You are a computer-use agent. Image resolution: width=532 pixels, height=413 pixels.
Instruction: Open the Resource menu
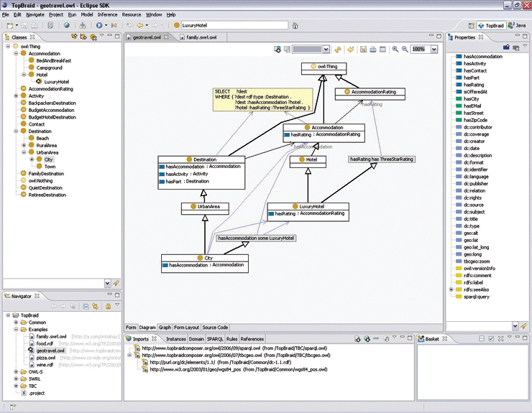[132, 14]
